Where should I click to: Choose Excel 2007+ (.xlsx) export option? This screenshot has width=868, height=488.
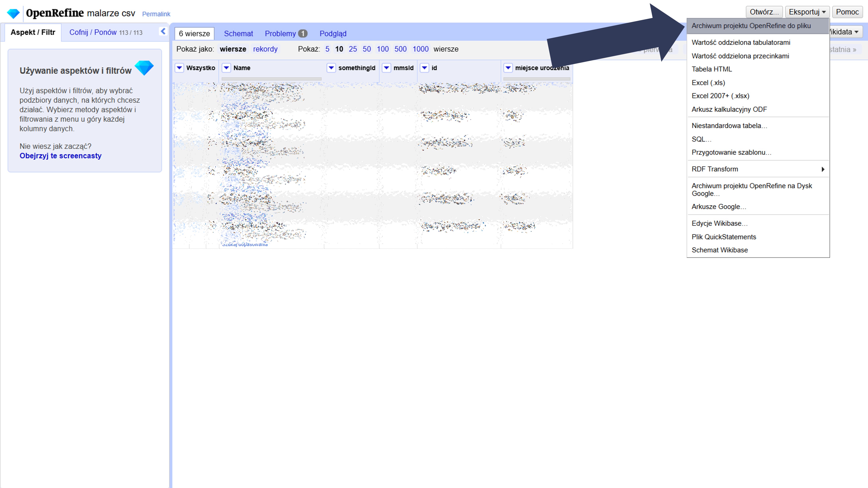click(x=720, y=96)
